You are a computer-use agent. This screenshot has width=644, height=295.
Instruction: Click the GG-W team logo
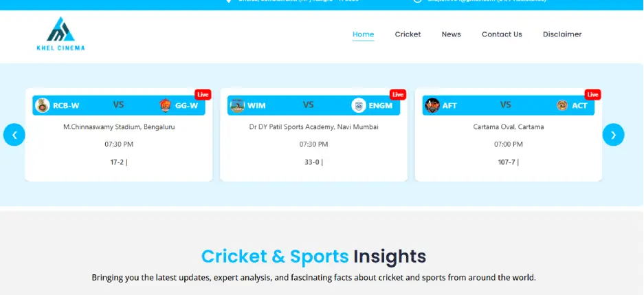pos(165,105)
